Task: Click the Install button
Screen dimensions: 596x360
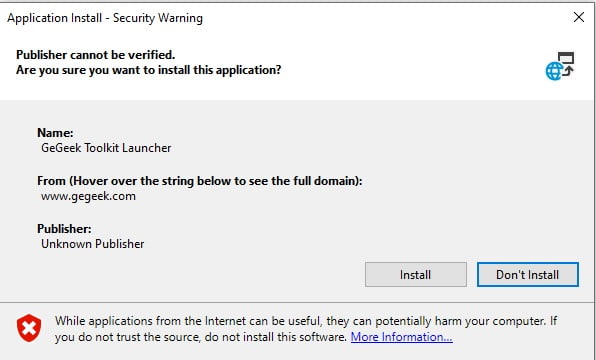Action: tap(415, 274)
